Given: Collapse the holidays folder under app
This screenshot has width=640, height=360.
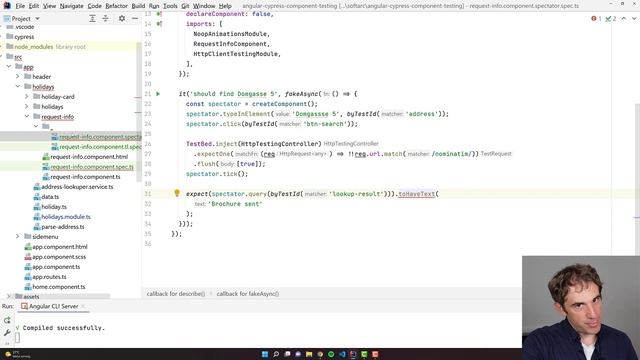Looking at the screenshot, I should (18, 87).
